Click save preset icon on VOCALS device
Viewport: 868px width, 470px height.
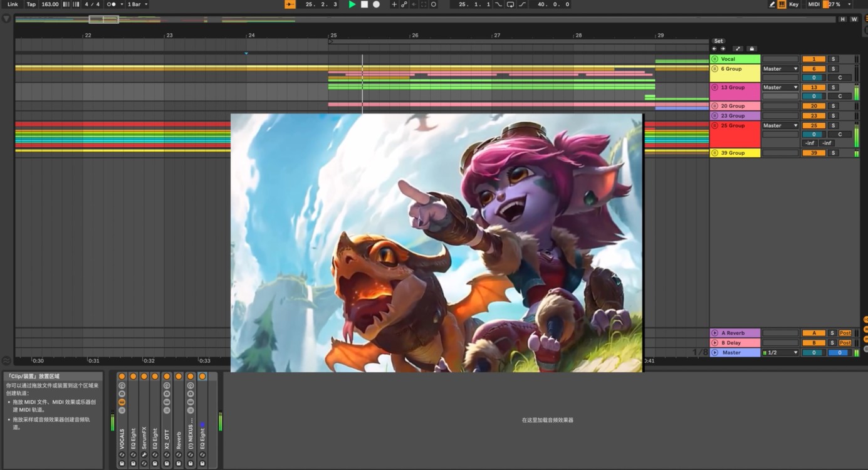(x=122, y=464)
